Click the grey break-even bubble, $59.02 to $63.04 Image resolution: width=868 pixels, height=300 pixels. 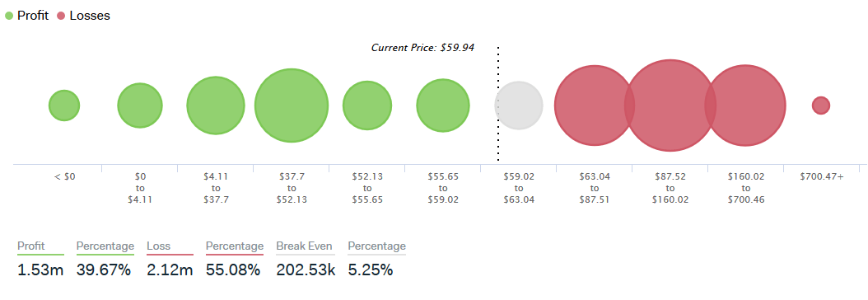point(519,105)
